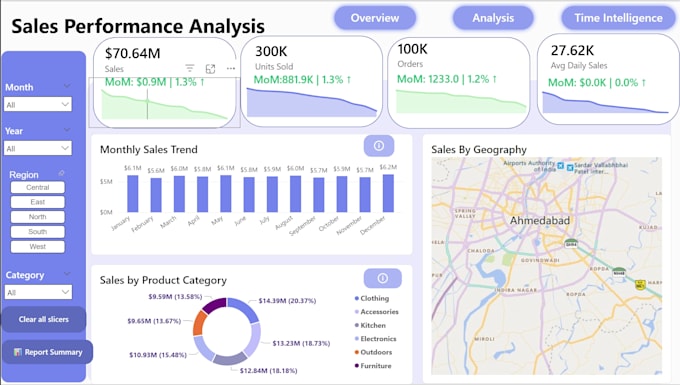Click the Furniture legend item
680x385 pixels.
point(373,365)
